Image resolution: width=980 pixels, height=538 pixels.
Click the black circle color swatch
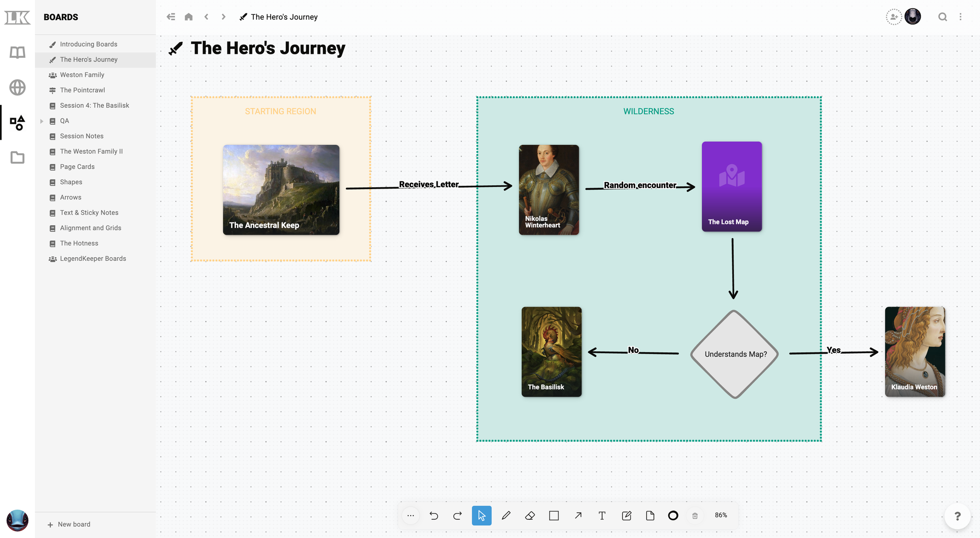pos(673,515)
